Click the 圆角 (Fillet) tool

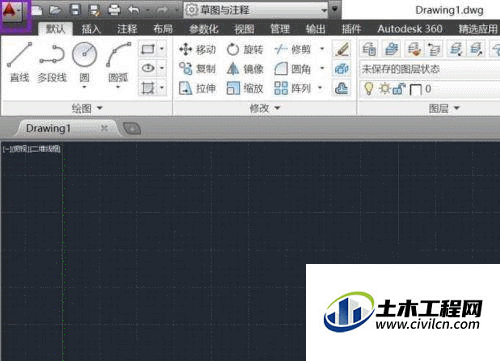(x=292, y=69)
